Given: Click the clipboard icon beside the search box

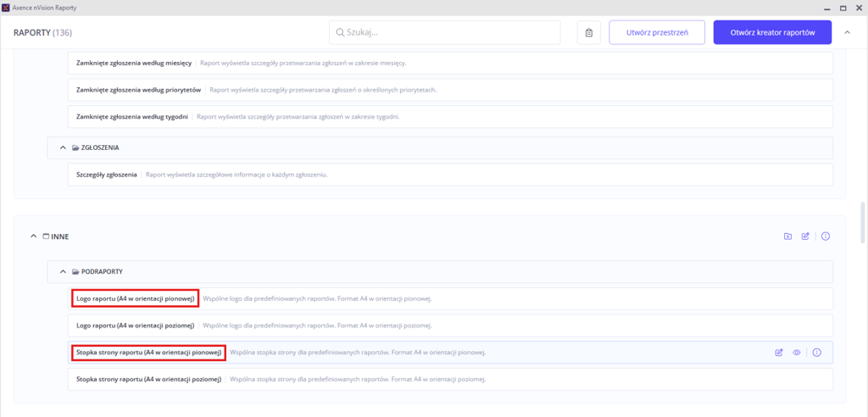Looking at the screenshot, I should pos(589,33).
